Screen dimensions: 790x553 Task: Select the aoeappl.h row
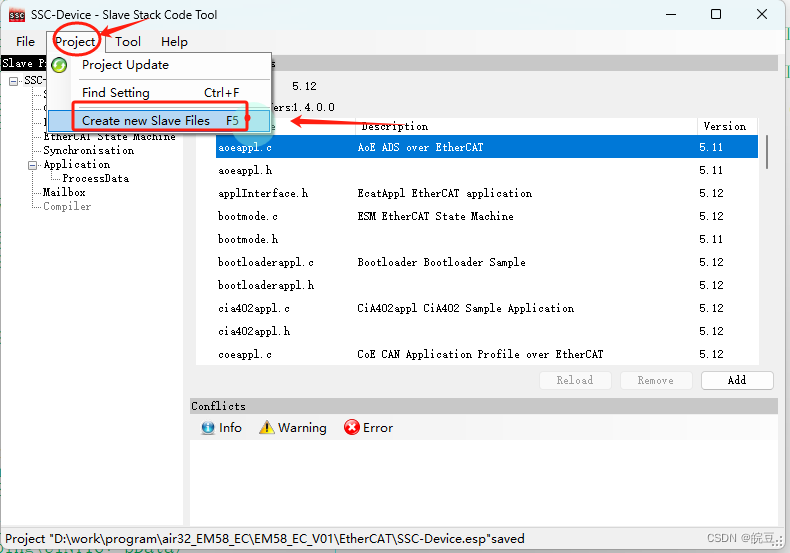[x=487, y=170]
